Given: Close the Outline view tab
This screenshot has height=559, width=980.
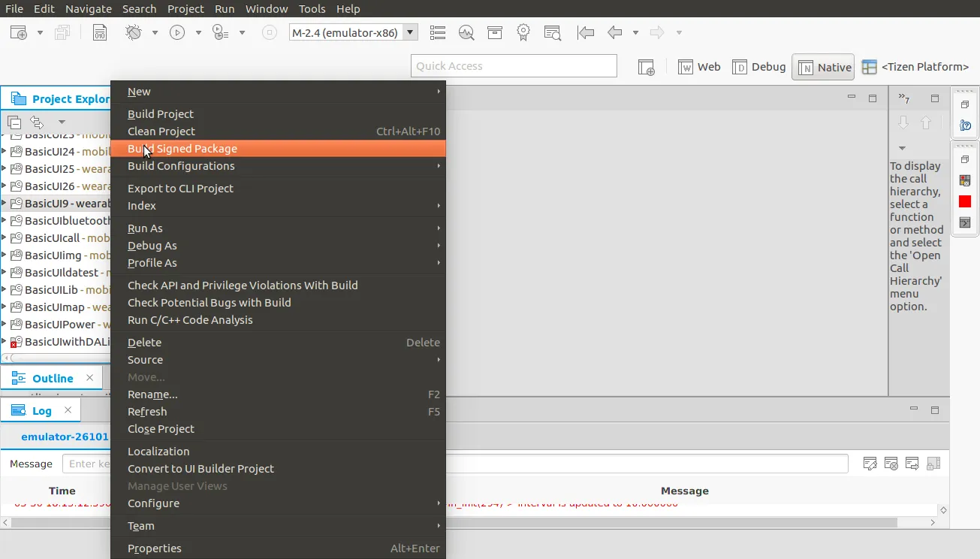Looking at the screenshot, I should (x=90, y=378).
